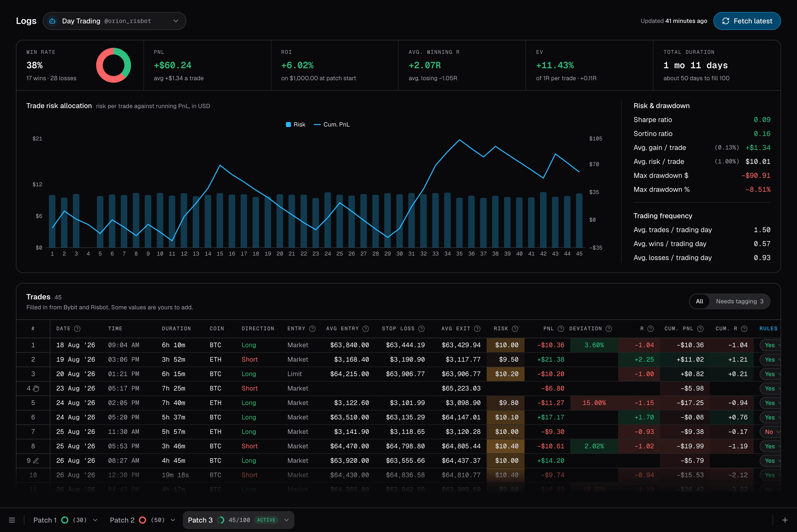Click the risk bar for trade 24

tap(328, 220)
